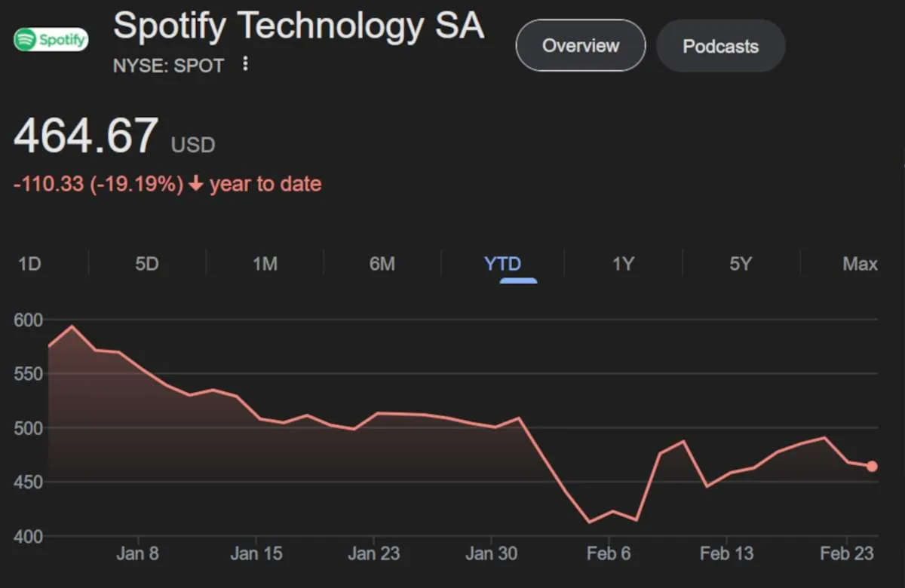Show the 5Y price history
Image resolution: width=905 pixels, height=588 pixels.
pos(741,264)
